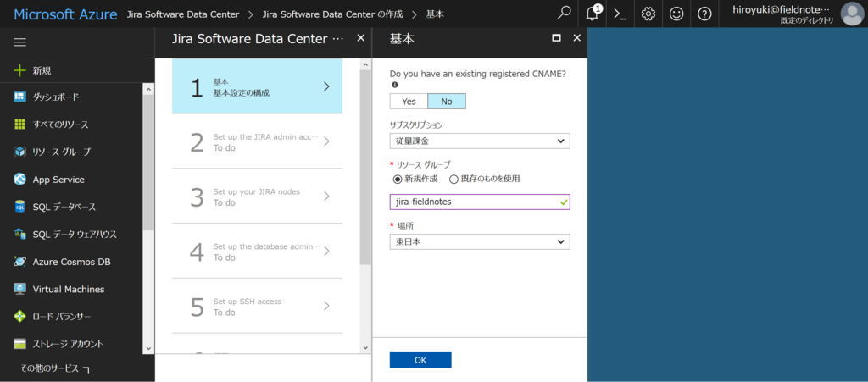Viewport: 868px width, 382px height.
Task: Click the 基本 breadcrumb item
Action: click(435, 14)
